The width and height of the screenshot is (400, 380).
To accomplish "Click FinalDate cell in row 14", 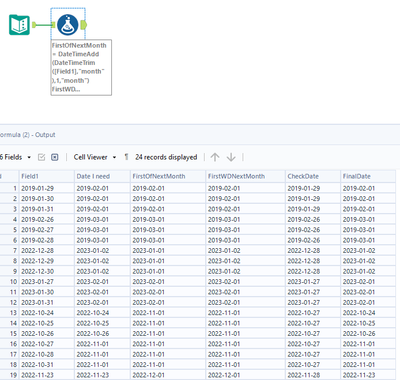I will pos(368,323).
